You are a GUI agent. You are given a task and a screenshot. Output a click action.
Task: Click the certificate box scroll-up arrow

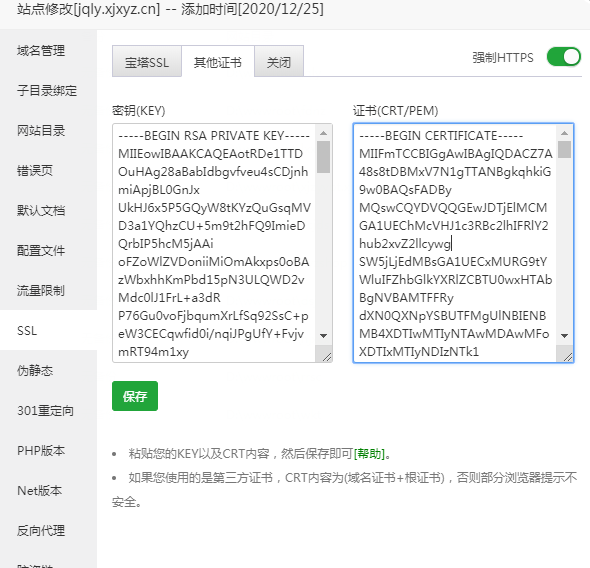[x=564, y=133]
